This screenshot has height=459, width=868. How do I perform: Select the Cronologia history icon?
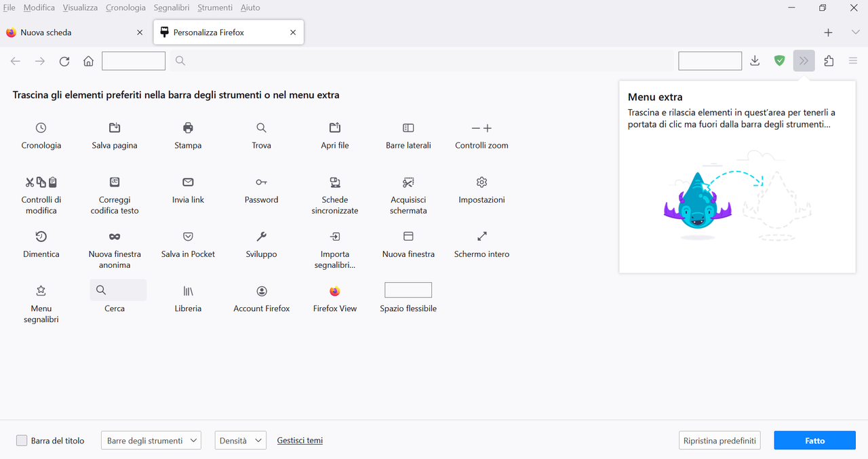tap(41, 127)
